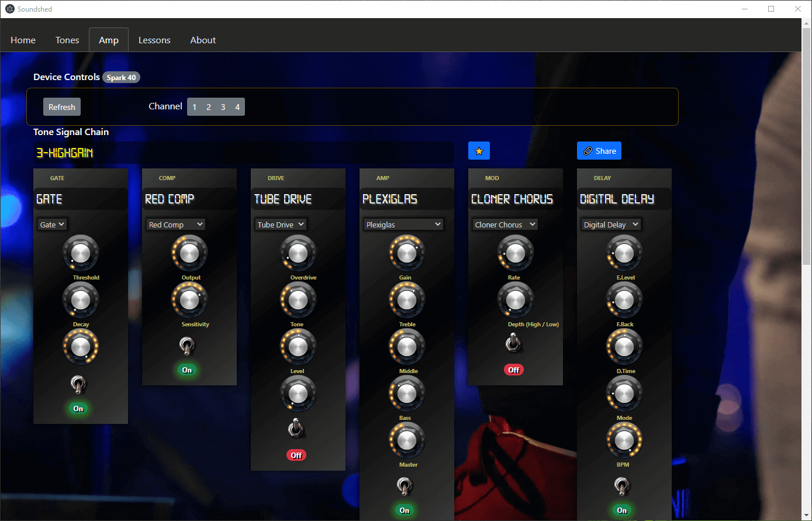Image resolution: width=812 pixels, height=521 pixels.
Task: Click the CLONER CHORUS name display
Action: point(516,199)
